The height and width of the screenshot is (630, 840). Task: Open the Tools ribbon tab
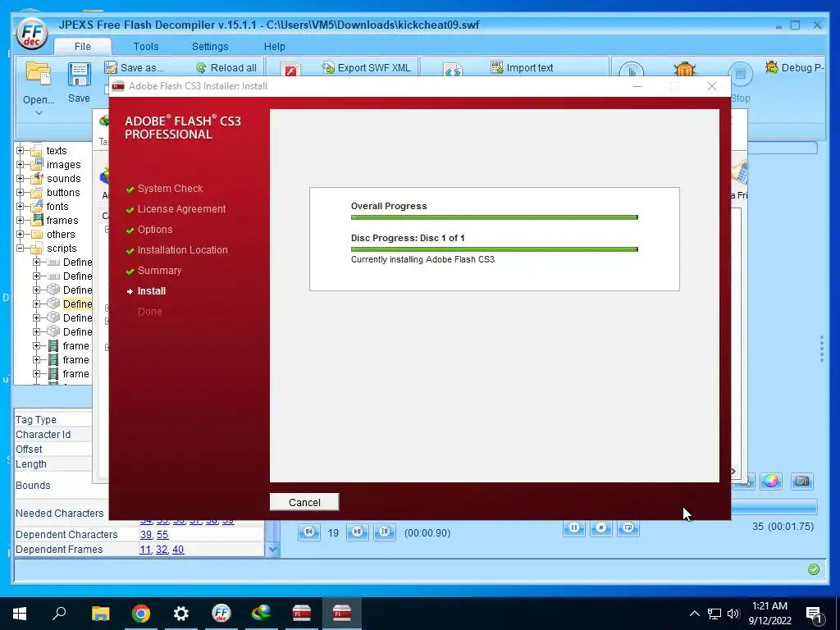point(146,47)
